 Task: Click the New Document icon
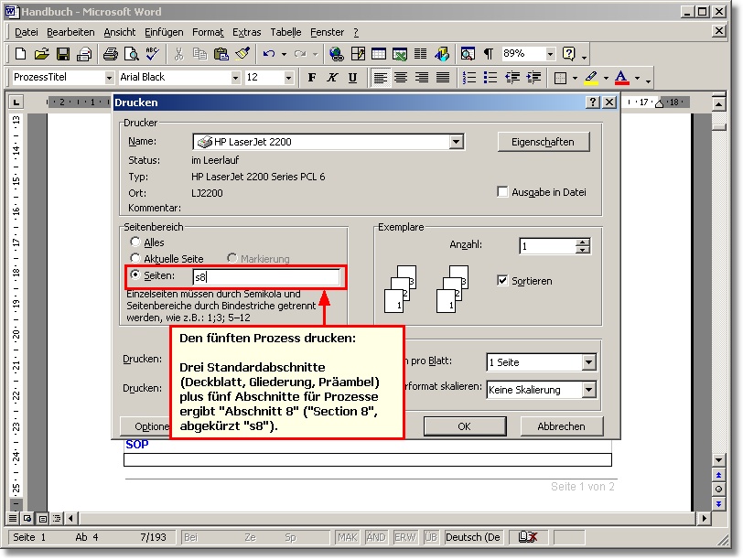coord(19,54)
